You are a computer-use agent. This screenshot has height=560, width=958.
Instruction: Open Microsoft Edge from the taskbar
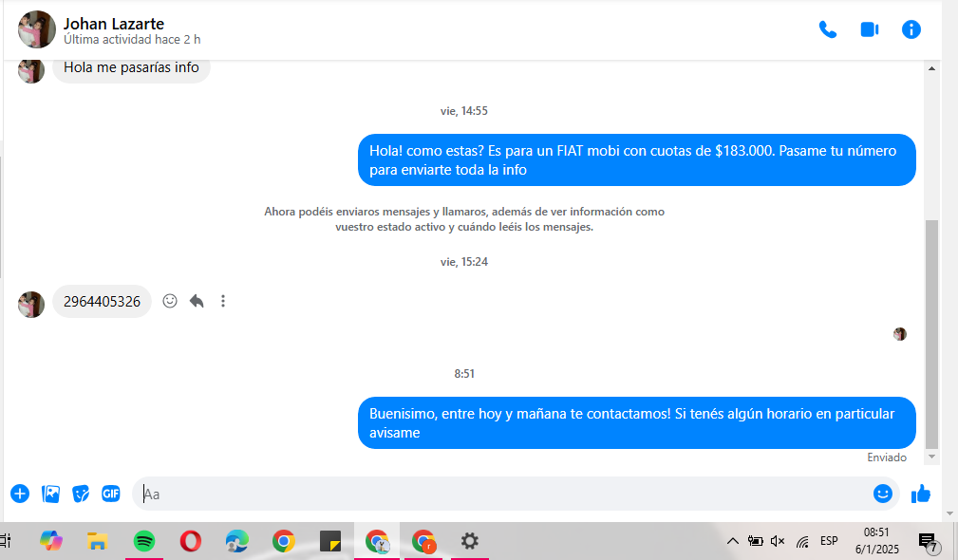[237, 541]
